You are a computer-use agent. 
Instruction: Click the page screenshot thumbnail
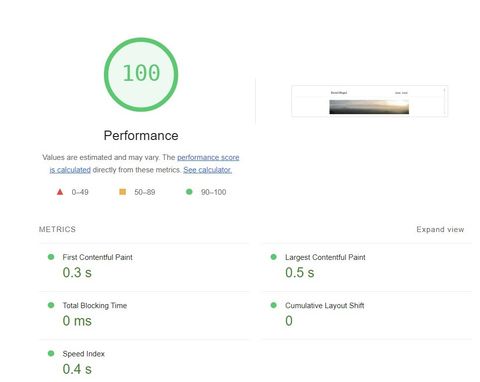click(x=369, y=101)
